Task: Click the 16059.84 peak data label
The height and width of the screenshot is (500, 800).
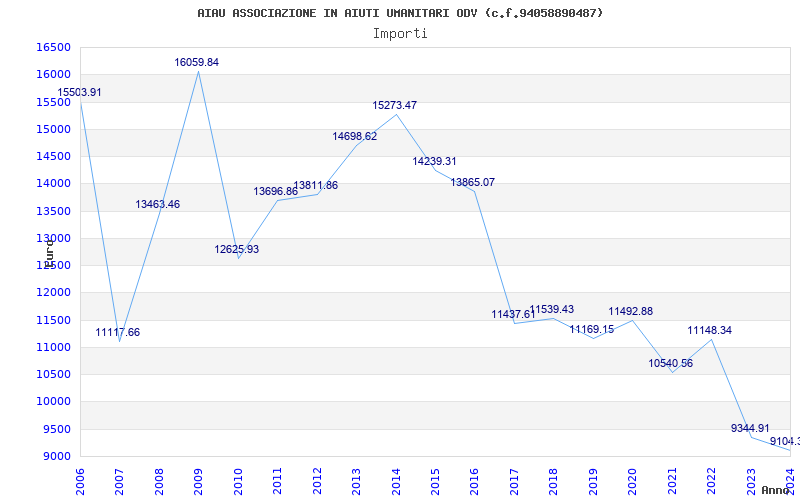Action: pyautogui.click(x=197, y=62)
